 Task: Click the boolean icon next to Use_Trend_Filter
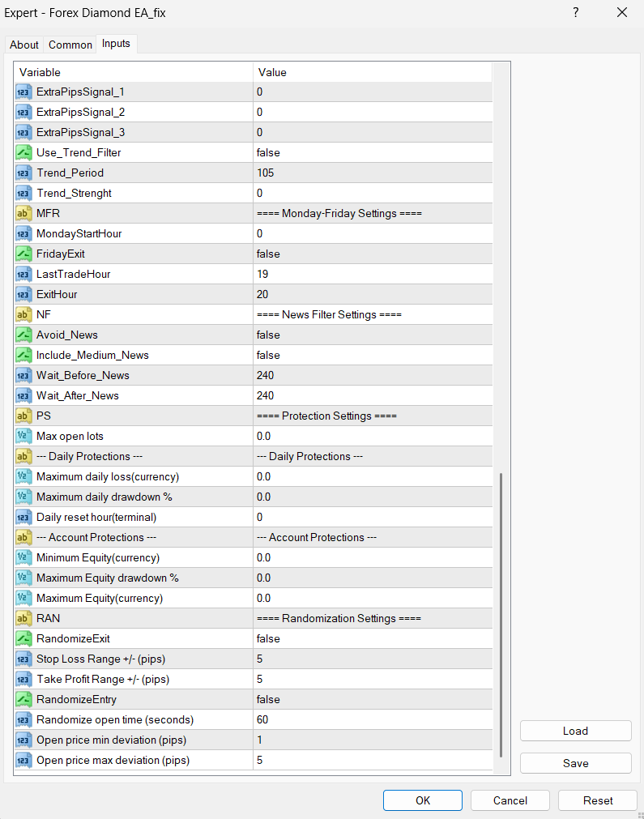[x=23, y=153]
